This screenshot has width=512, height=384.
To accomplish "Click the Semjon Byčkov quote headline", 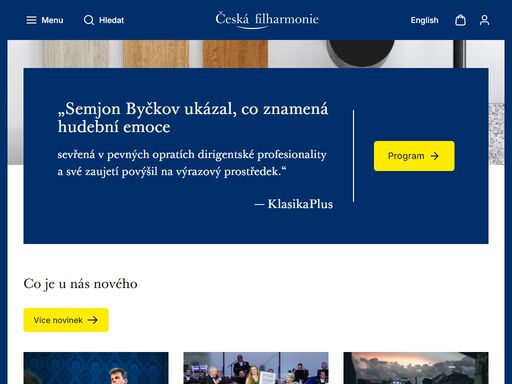I will (x=193, y=118).
